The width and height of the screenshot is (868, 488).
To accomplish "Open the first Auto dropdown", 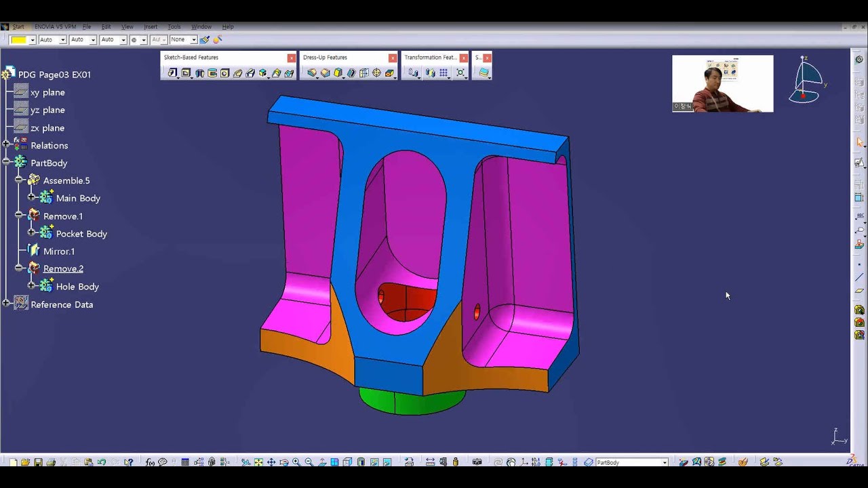I will click(62, 40).
